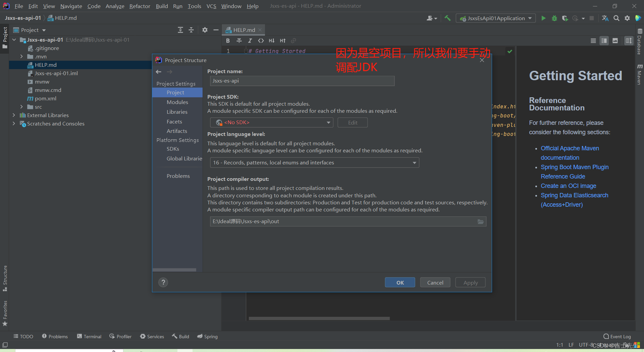Show markdown preview only view
Viewport: 644px width, 352px height.
click(615, 41)
